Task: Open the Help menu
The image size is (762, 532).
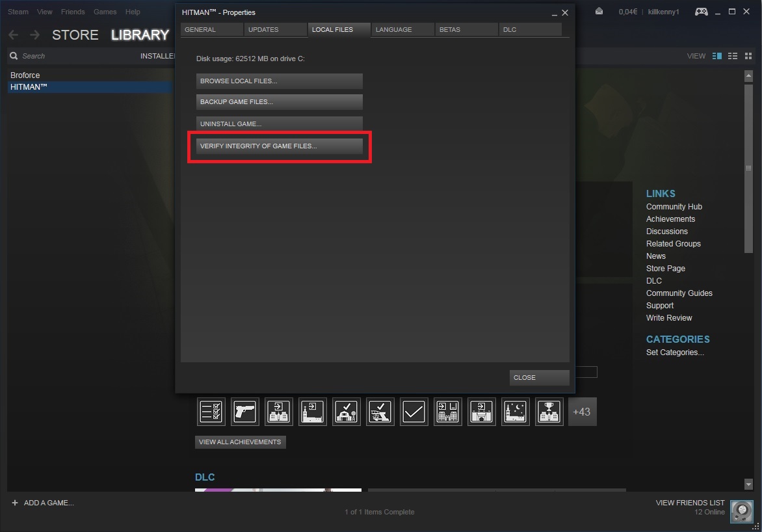Action: (x=133, y=12)
